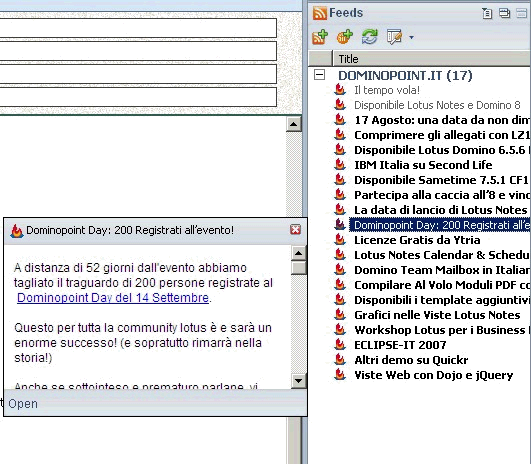531x464 pixels.
Task: Click the flame icon beside 'Disponibile Lotus Notes e Domino 8'
Action: [x=340, y=105]
